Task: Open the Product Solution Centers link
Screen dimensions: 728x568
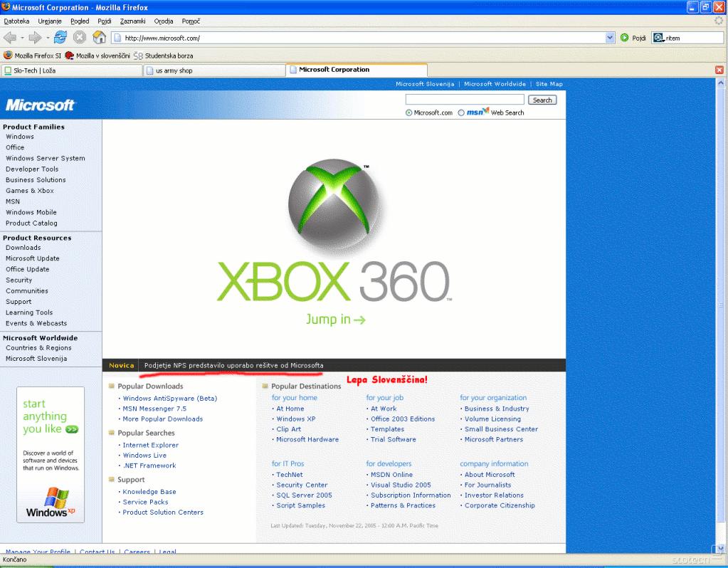Action: [x=163, y=512]
